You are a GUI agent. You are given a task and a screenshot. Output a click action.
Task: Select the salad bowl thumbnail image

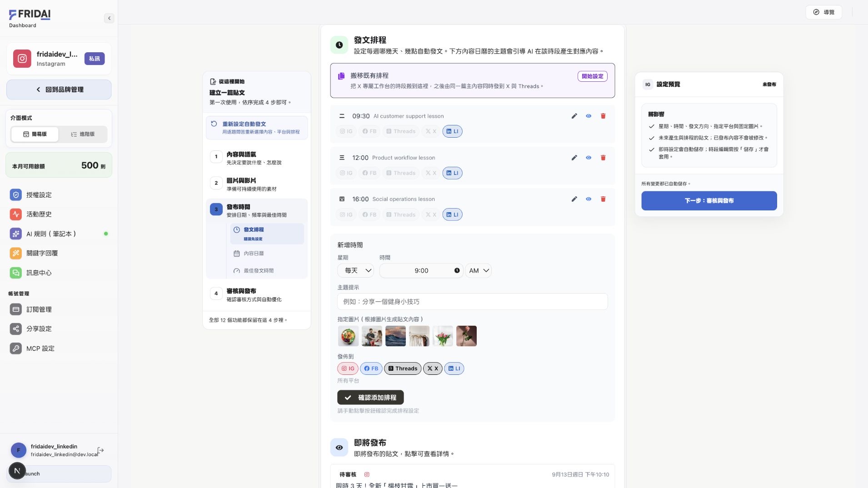click(x=349, y=336)
